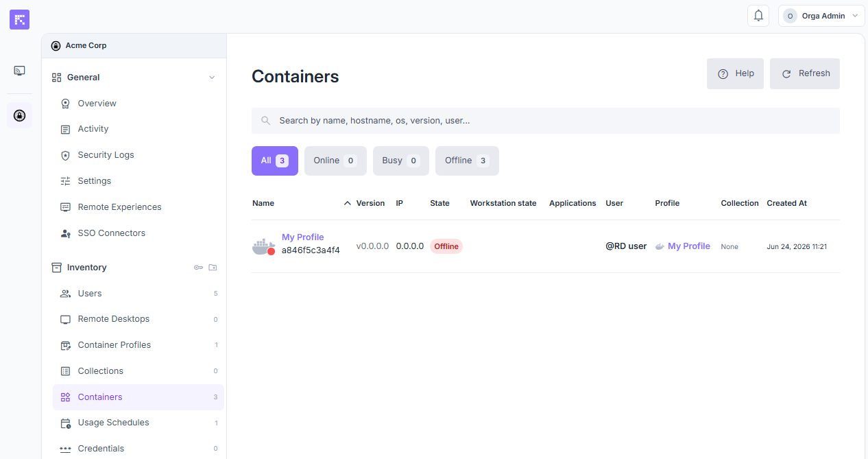Sort by the Name column header

[263, 203]
